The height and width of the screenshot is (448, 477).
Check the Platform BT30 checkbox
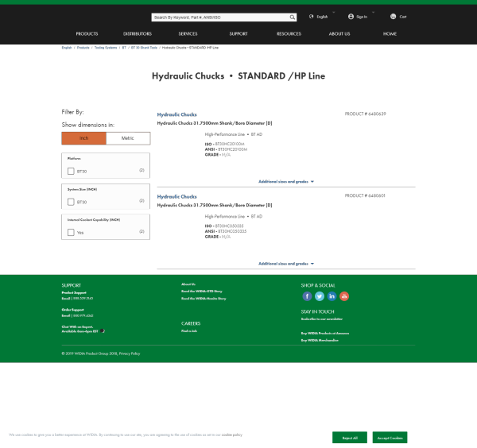pyautogui.click(x=71, y=171)
